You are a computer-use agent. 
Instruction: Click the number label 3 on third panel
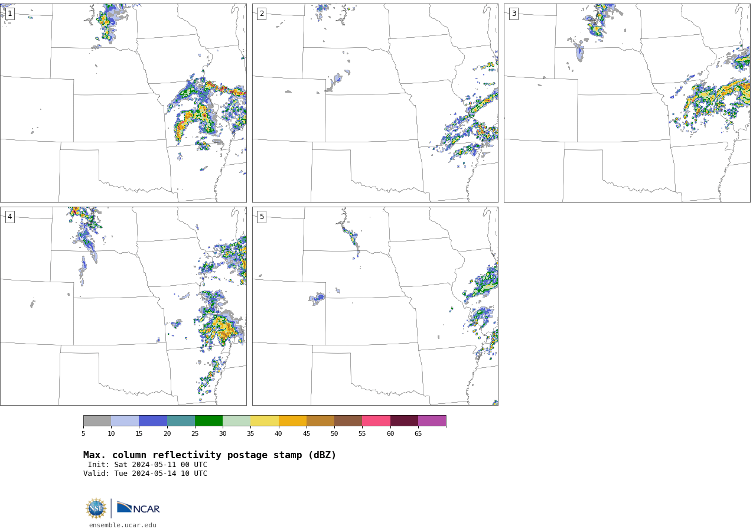[513, 14]
